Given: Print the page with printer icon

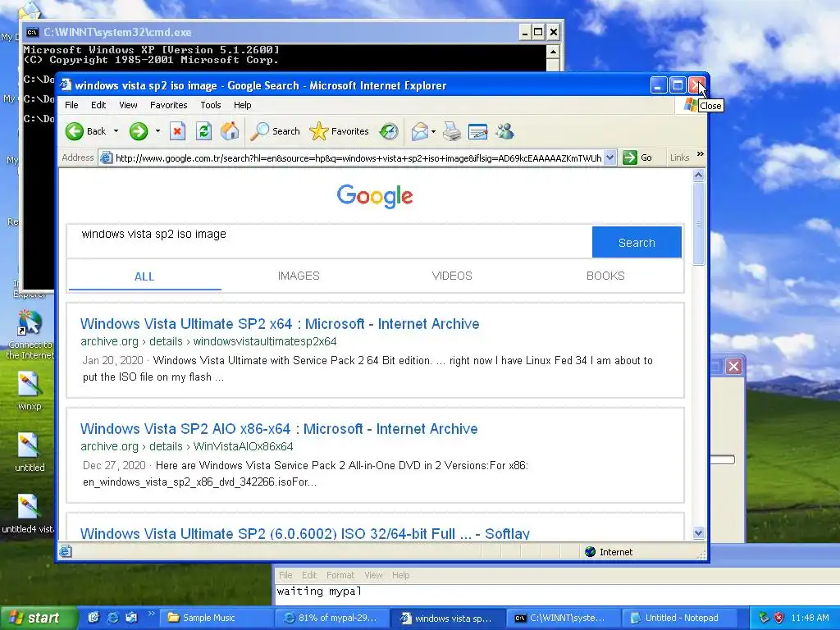Looking at the screenshot, I should [452, 131].
